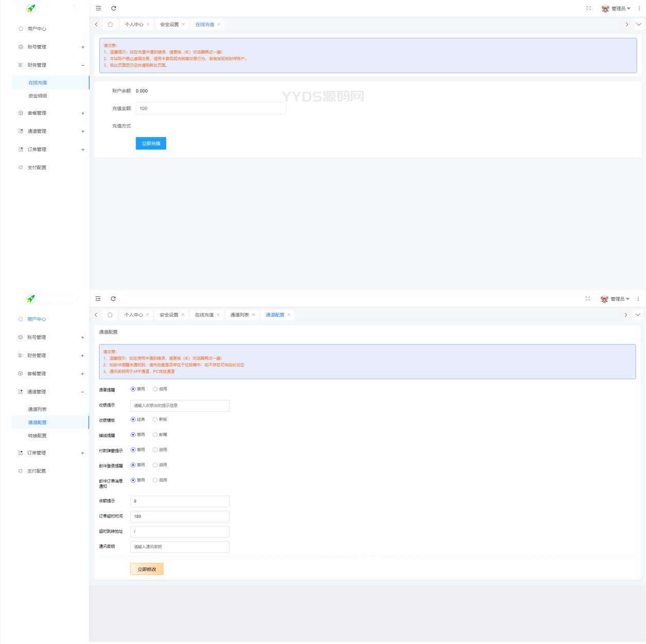Click the 充值金额 input field

tap(210, 109)
